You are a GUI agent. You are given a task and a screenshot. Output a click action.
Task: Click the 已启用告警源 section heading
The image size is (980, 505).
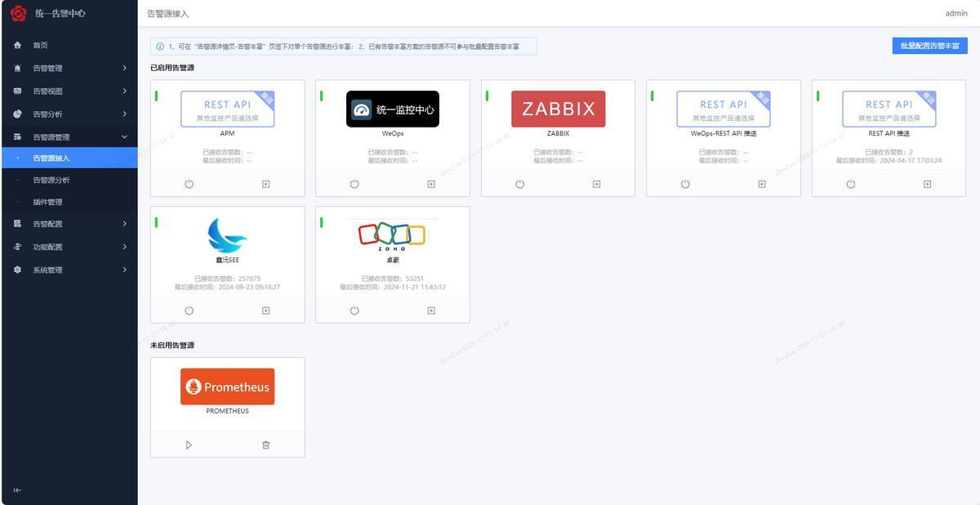172,68
